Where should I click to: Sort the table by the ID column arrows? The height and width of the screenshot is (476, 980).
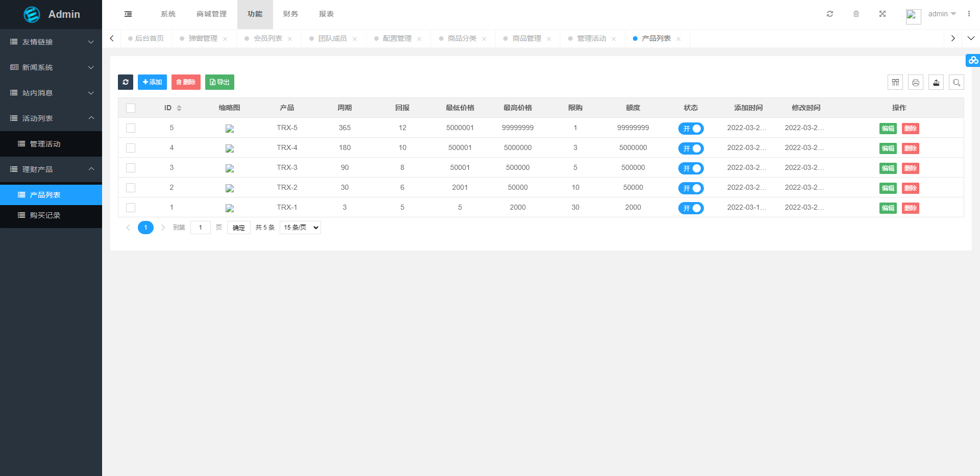(x=179, y=108)
